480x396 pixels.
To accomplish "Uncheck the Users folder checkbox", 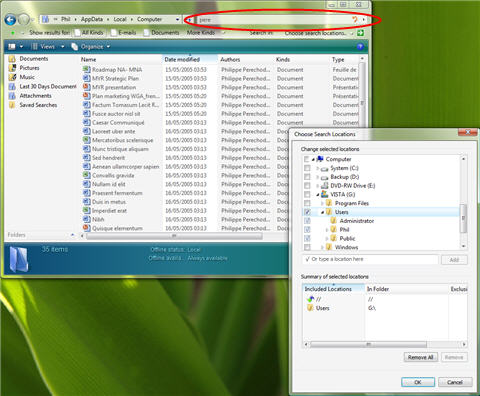I will point(307,212).
